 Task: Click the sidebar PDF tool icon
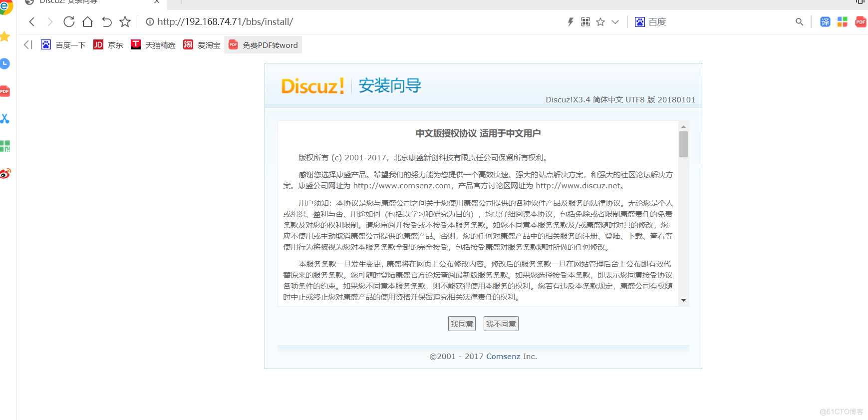coord(5,91)
